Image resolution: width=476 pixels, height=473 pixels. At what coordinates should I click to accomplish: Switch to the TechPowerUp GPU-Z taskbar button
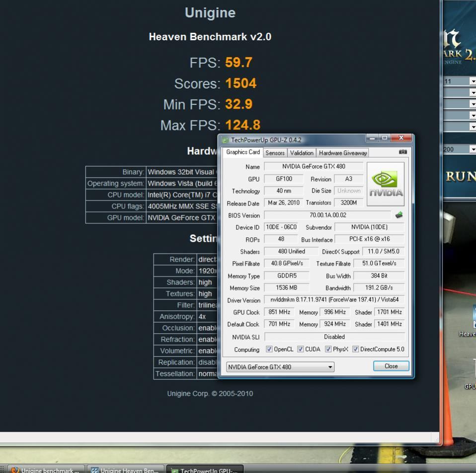tap(205, 470)
